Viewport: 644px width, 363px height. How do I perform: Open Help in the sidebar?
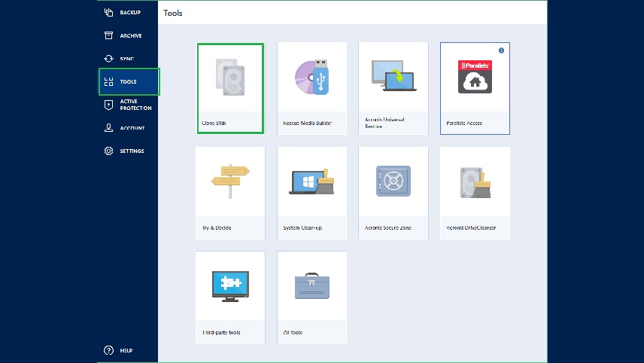128,350
